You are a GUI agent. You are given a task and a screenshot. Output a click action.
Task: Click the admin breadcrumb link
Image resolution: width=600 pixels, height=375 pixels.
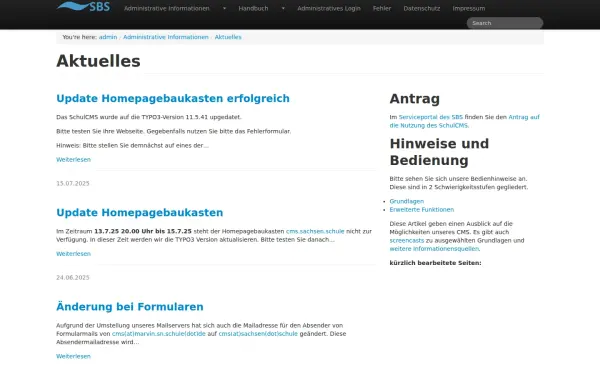click(x=108, y=37)
